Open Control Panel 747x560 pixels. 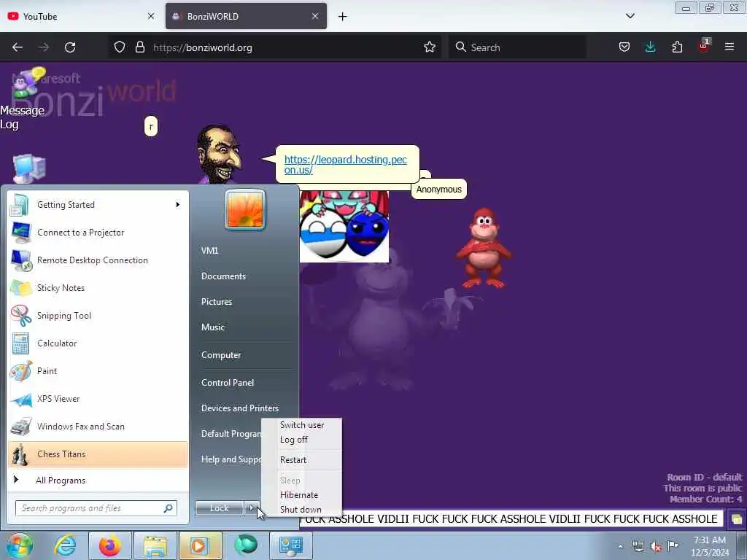[228, 383]
